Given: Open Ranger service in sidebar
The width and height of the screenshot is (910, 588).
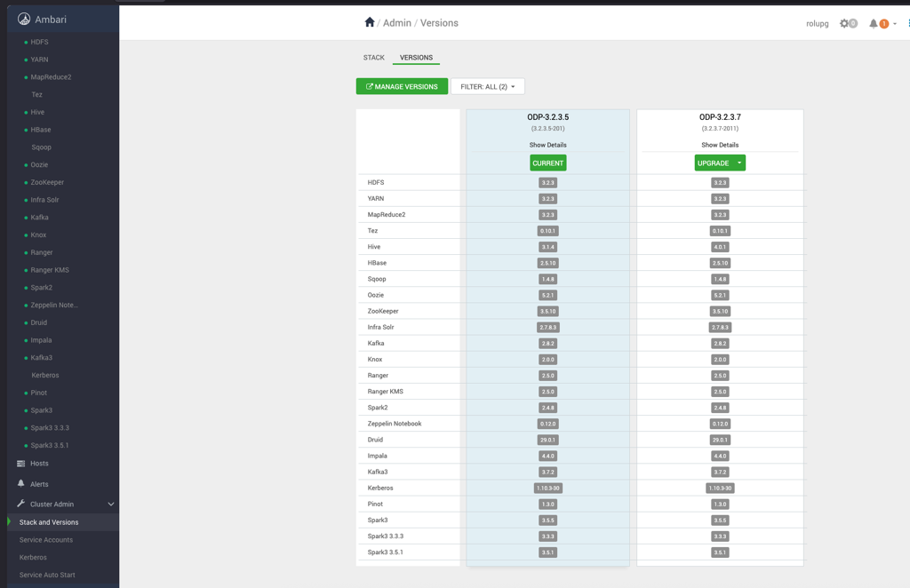Looking at the screenshot, I should (42, 252).
